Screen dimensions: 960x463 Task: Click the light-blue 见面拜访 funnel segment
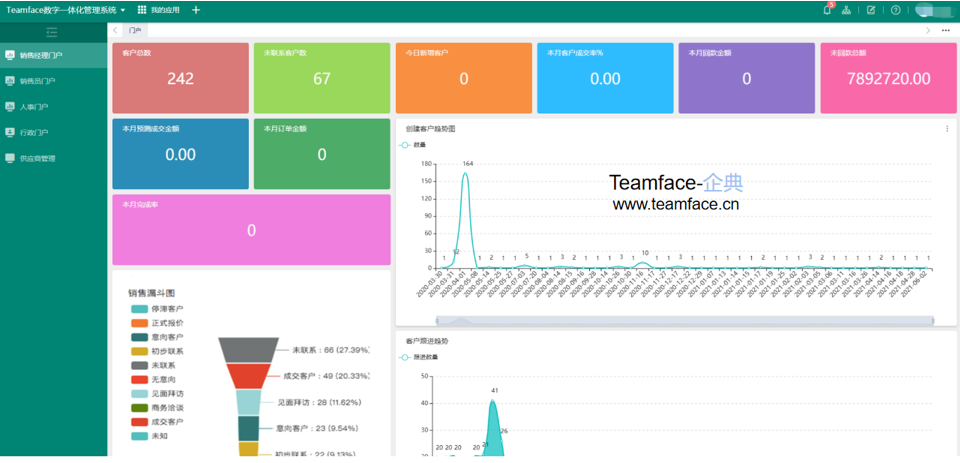pos(249,402)
